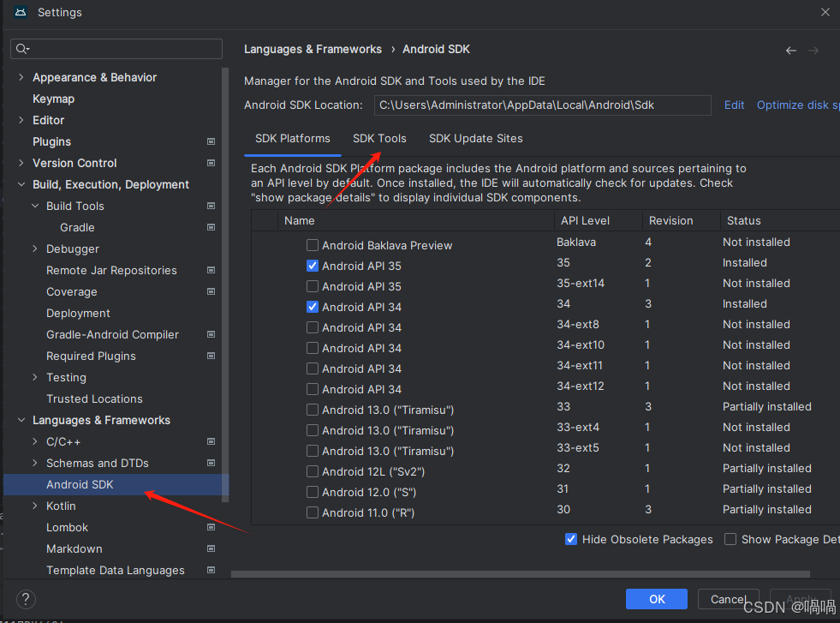Check Android API 35-ext14 checkbox
840x623 pixels.
click(x=313, y=286)
